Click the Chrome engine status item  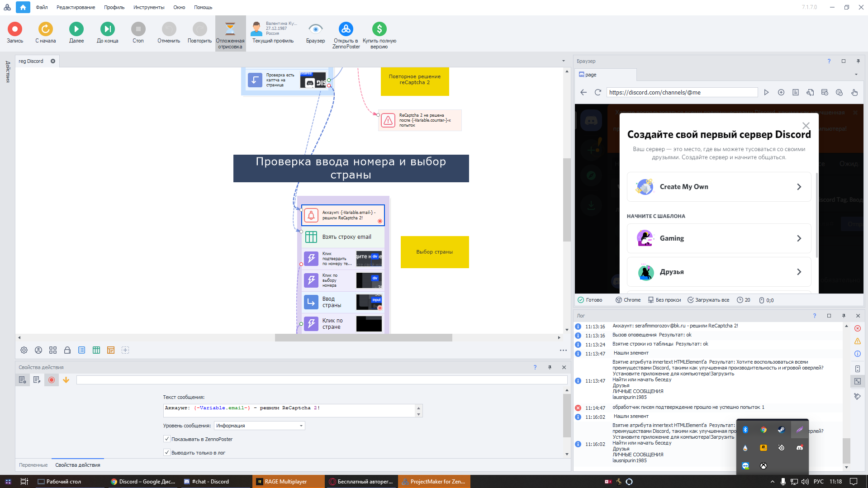tap(628, 300)
